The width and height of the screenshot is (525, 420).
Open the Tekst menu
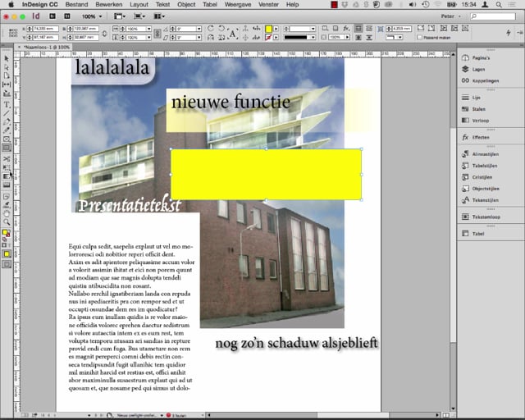(162, 4)
